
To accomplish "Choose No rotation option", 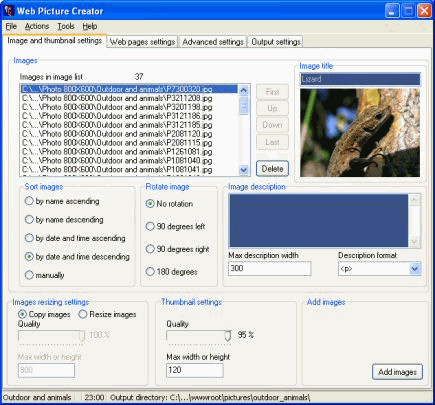I will [169, 204].
